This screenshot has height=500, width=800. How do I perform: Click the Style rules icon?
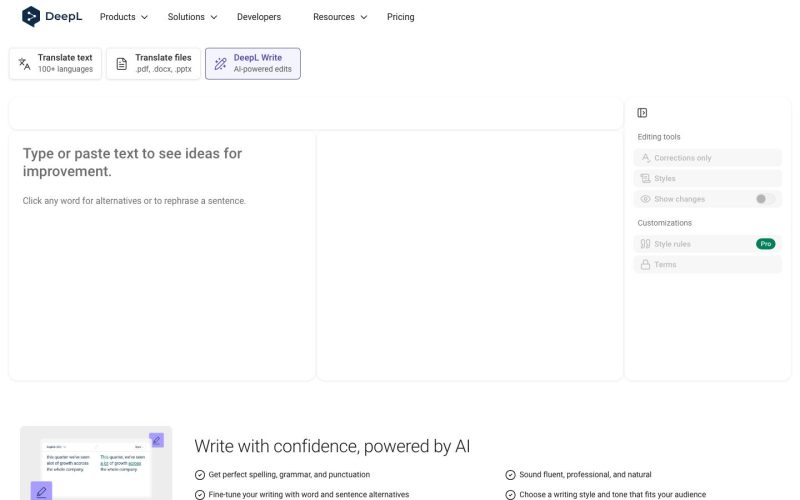coord(645,244)
